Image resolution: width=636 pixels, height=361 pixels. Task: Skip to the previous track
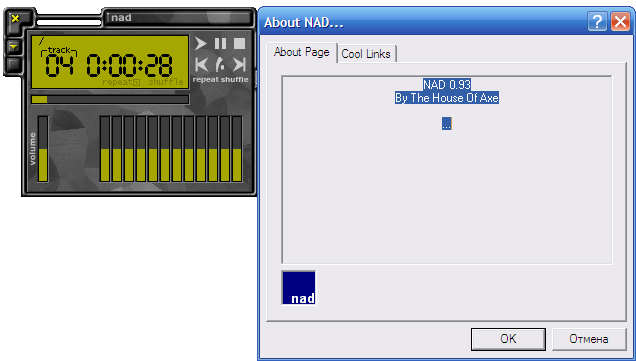201,64
